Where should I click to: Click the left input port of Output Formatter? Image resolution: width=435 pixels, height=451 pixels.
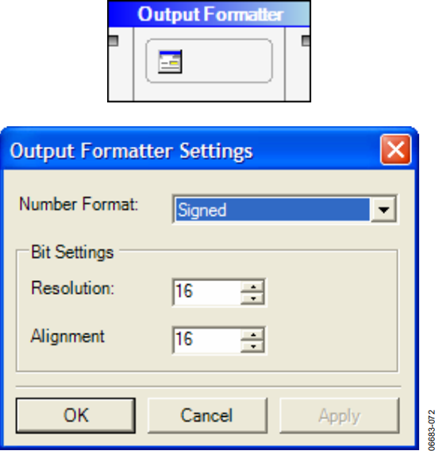113,41
